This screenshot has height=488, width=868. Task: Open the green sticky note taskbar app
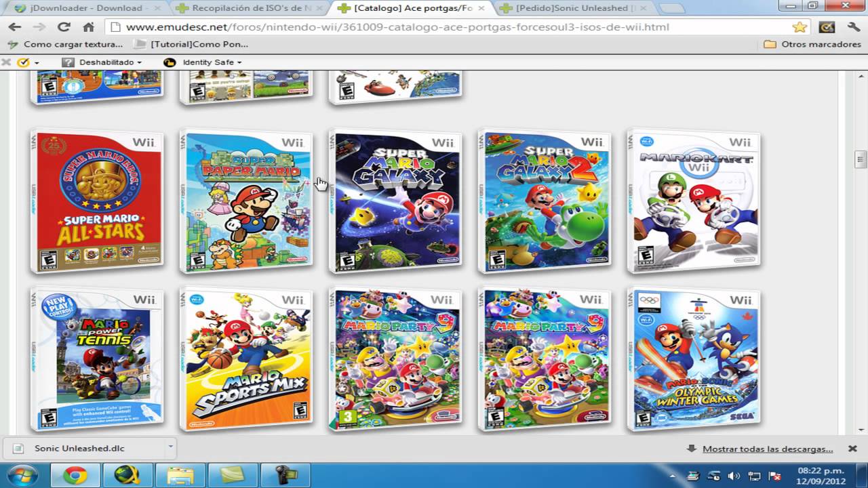click(232, 475)
